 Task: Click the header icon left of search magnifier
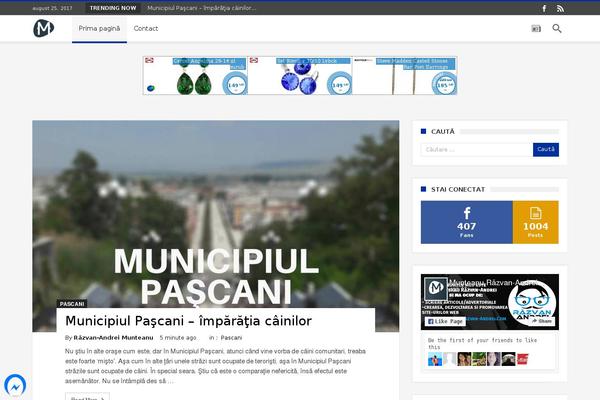click(536, 29)
